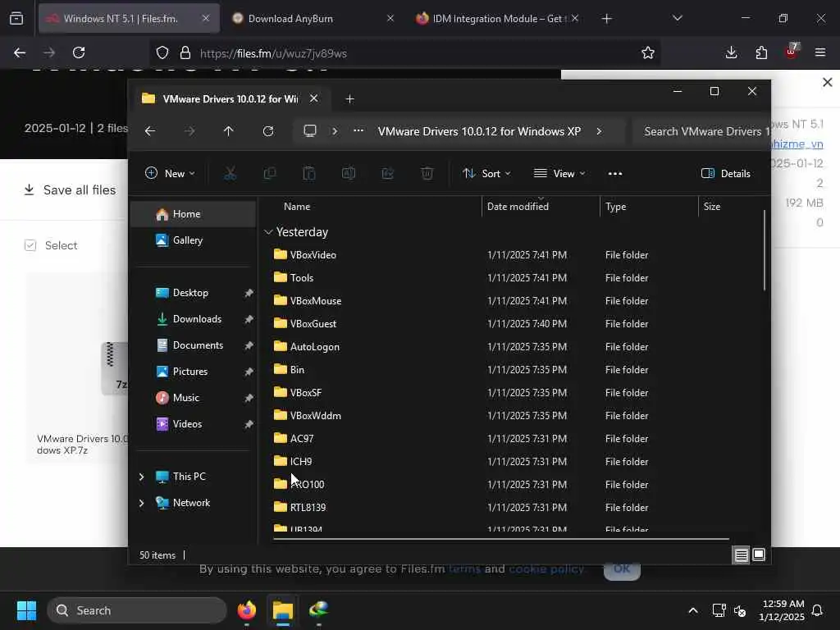The height and width of the screenshot is (630, 840).
Task: Switch to large thumbnails view in status bar
Action: click(759, 555)
